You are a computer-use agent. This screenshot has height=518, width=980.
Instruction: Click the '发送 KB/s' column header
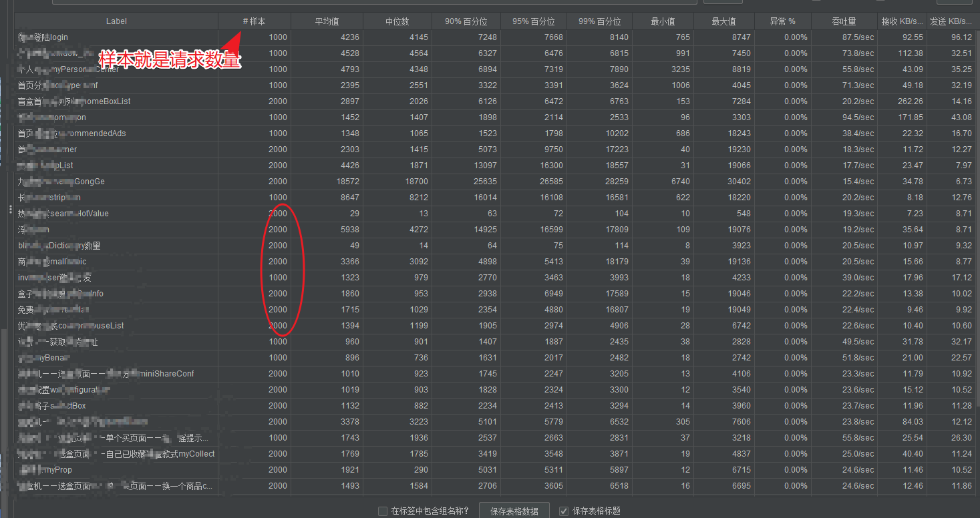(951, 21)
